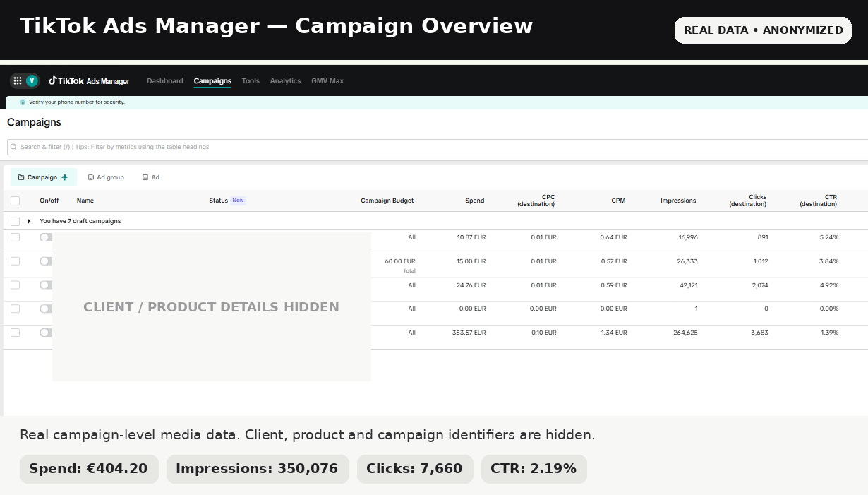The image size is (868, 495).
Task: Click the info icon in security banner
Action: pyautogui.click(x=23, y=102)
